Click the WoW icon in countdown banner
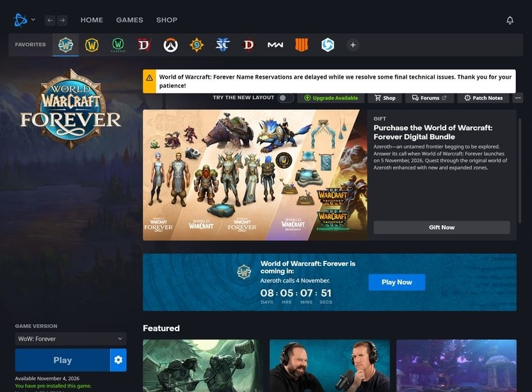Image resolution: width=532 pixels, height=392 pixels. point(244,272)
